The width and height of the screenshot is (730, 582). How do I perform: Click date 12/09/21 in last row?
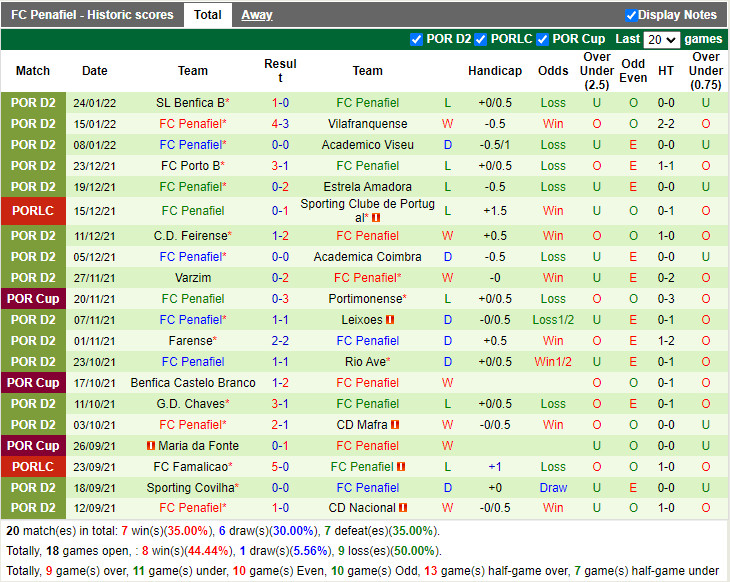point(95,508)
